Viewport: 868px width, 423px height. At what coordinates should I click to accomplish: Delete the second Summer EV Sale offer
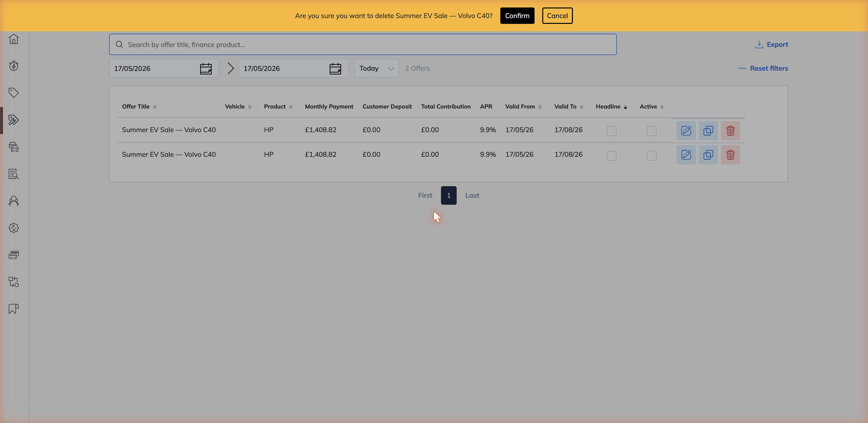click(x=731, y=155)
